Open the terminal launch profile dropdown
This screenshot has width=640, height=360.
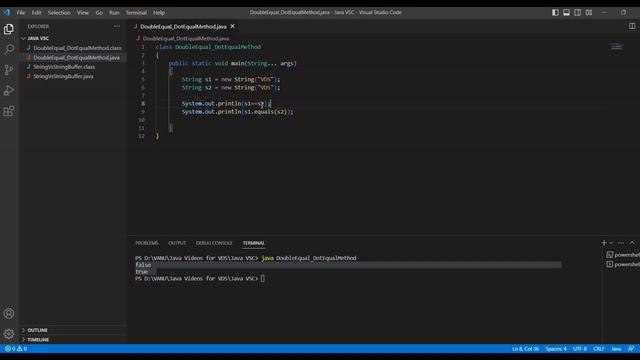[x=611, y=243]
